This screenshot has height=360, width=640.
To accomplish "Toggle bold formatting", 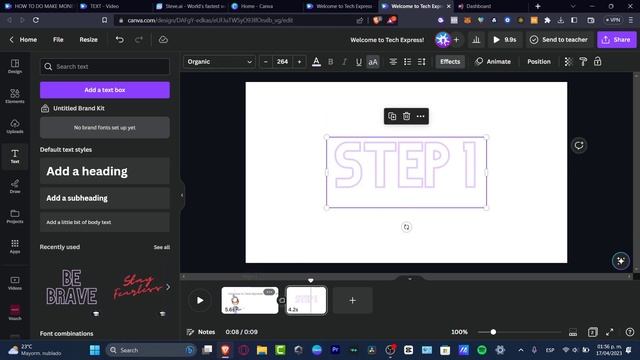I will point(331,62).
